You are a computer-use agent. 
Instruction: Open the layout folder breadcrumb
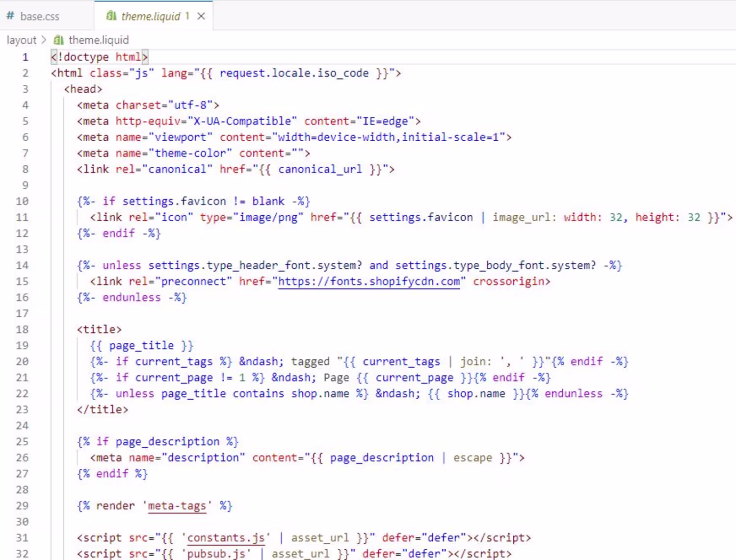(22, 40)
